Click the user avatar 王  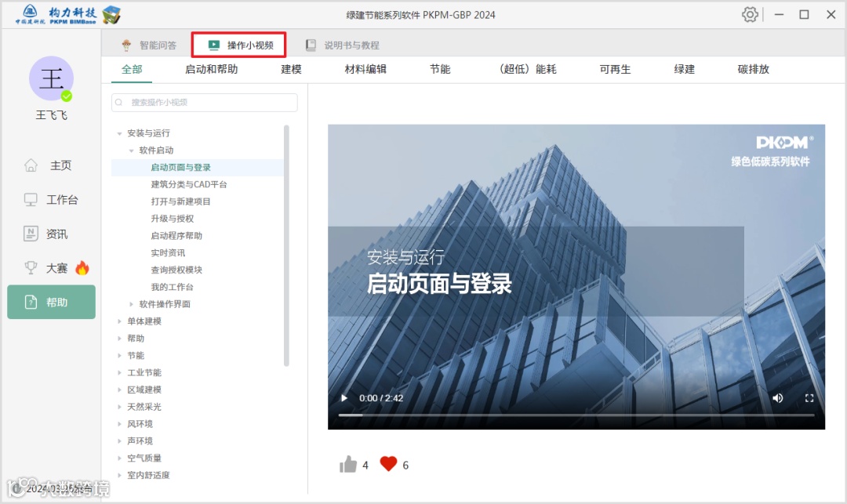pyautogui.click(x=51, y=78)
